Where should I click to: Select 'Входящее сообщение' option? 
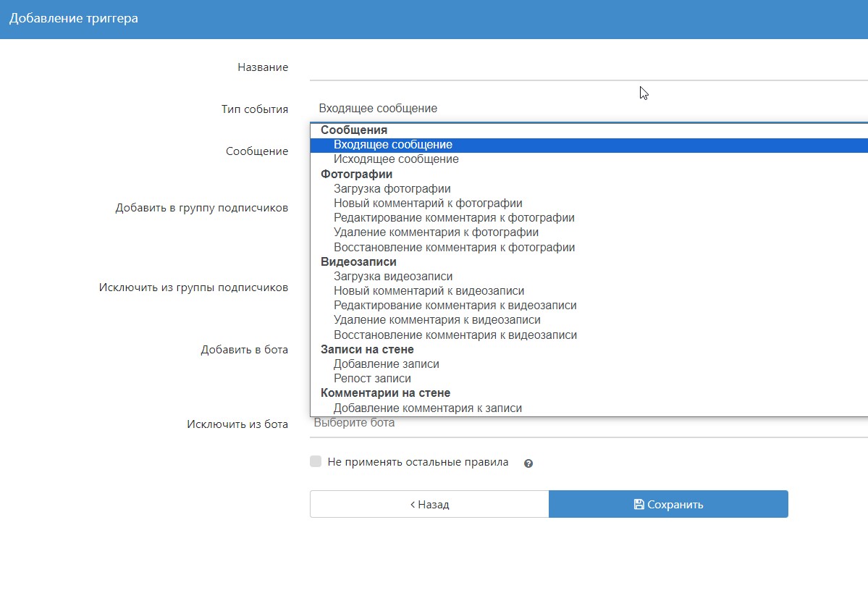[393, 145]
